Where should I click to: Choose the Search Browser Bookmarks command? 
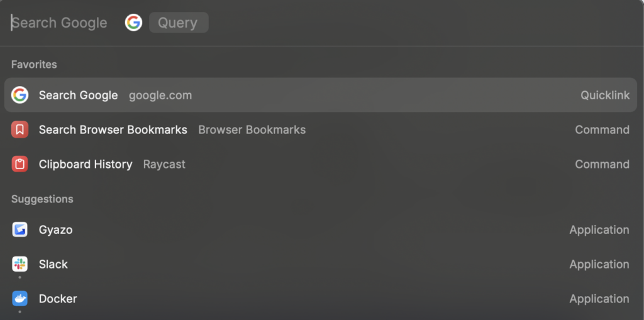(x=113, y=130)
